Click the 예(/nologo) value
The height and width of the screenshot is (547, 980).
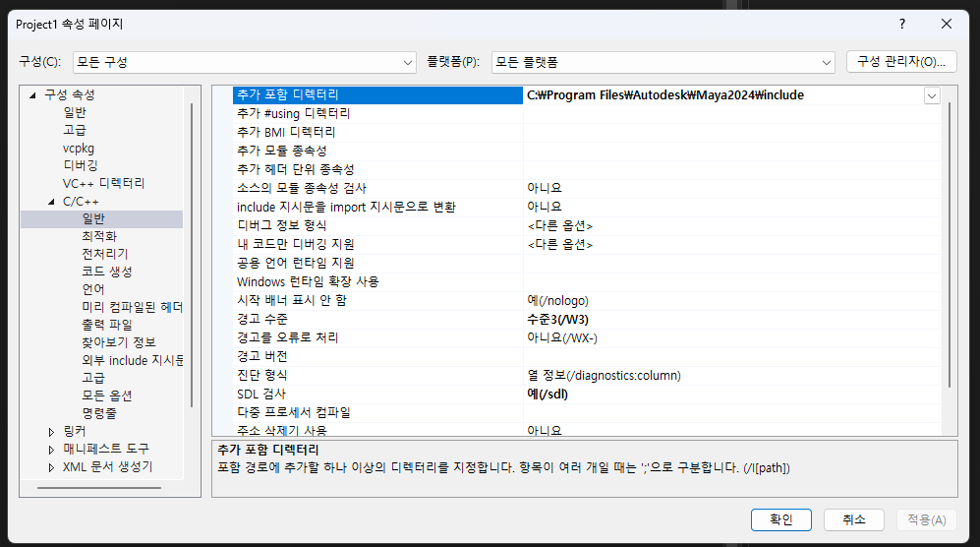point(557,300)
